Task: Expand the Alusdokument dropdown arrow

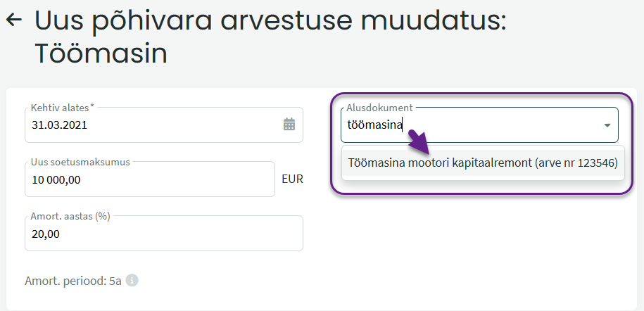Action: (607, 125)
